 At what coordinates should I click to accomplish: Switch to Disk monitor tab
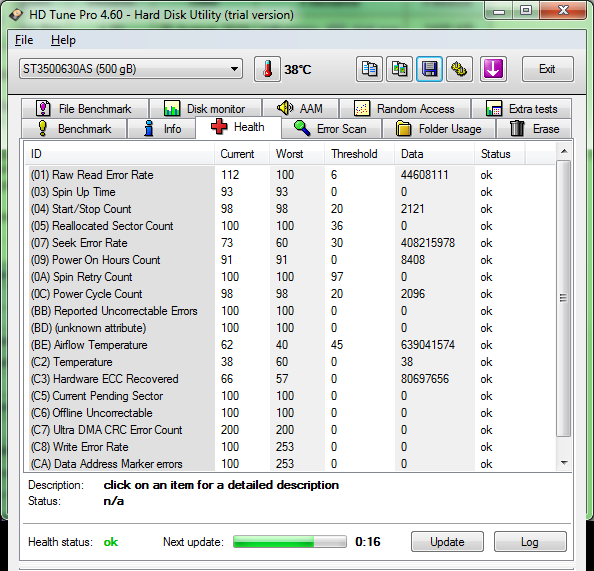205,108
